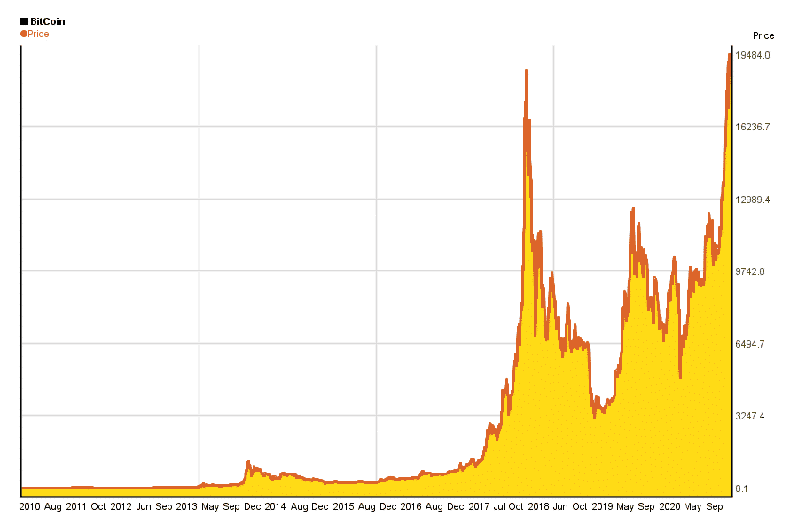Image resolution: width=798 pixels, height=532 pixels.
Task: Click the 2019 year label on time axis
Action: point(602,506)
